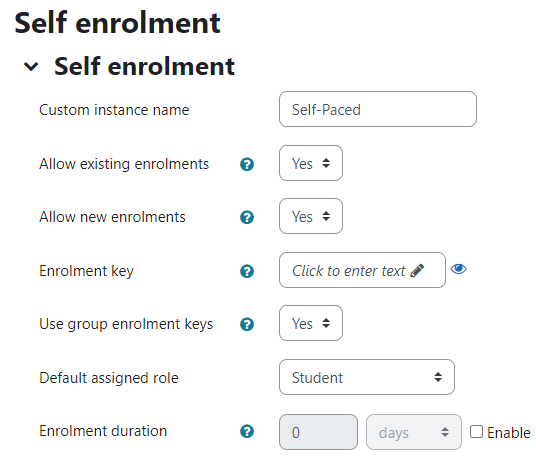Click the Enrolment key label

pos(86,271)
